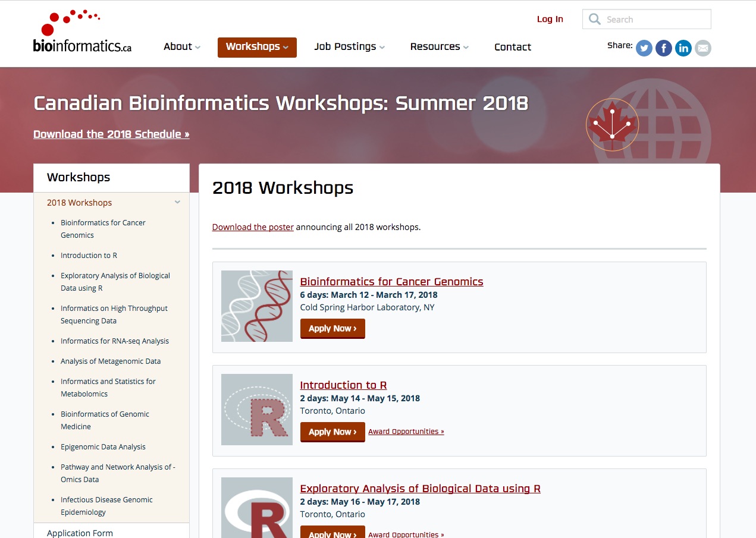Screen dimensions: 756x538
Task: Click the email share envelope icon
Action: coord(703,48)
